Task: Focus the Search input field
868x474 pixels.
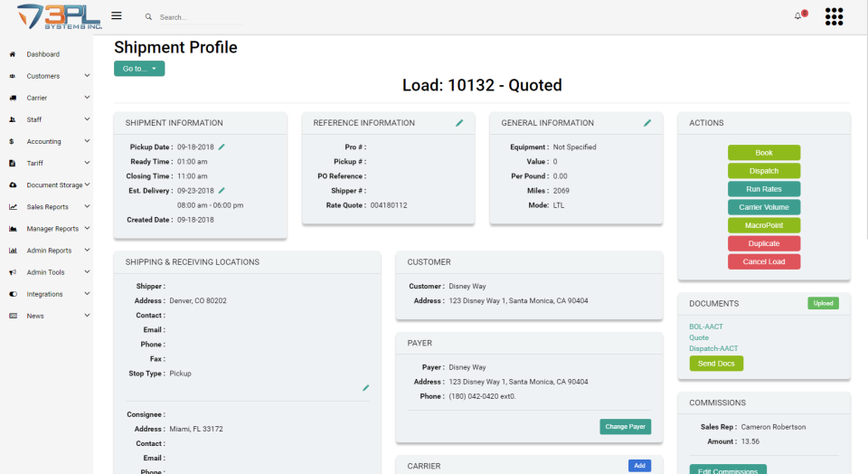Action: point(201,17)
